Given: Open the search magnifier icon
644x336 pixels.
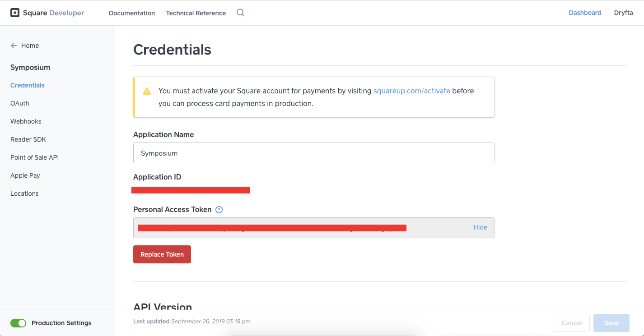Looking at the screenshot, I should tap(240, 13).
